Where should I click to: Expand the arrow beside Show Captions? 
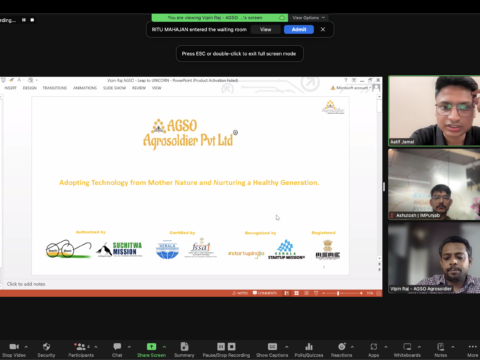click(286, 347)
